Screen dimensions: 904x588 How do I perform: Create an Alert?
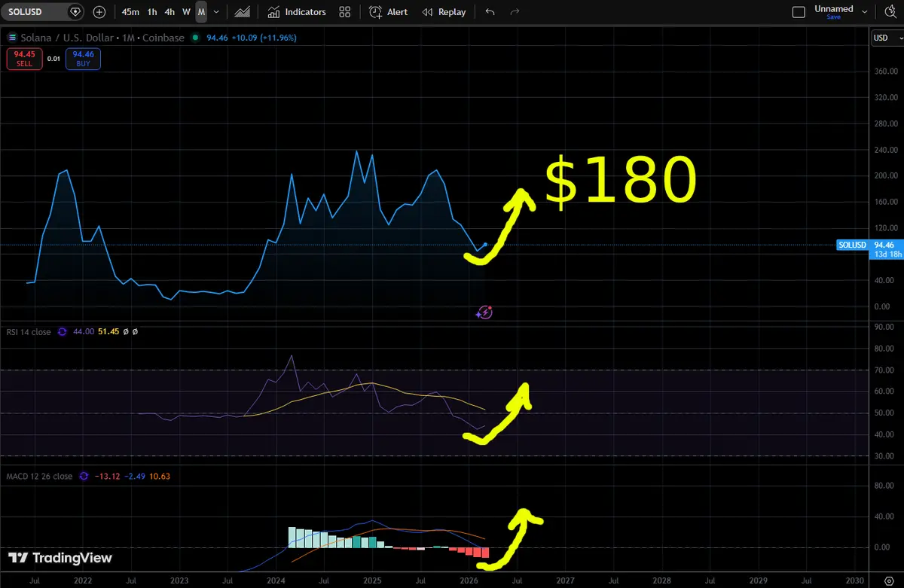click(388, 12)
